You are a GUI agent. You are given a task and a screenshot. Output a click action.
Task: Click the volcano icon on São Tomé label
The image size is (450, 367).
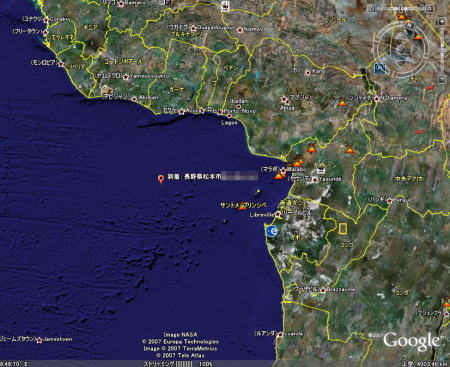point(242,206)
